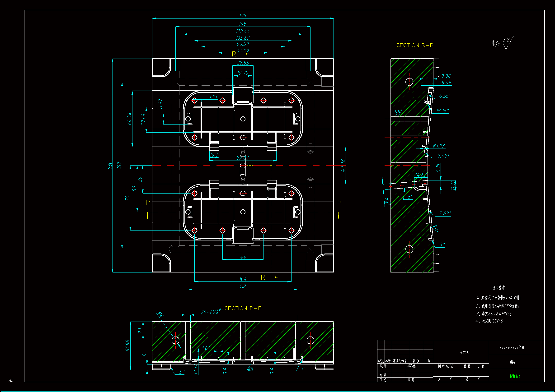Screen dimensions: 555x392
Task: Click the 72.02 dimension text
Action: pyautogui.click(x=242, y=158)
